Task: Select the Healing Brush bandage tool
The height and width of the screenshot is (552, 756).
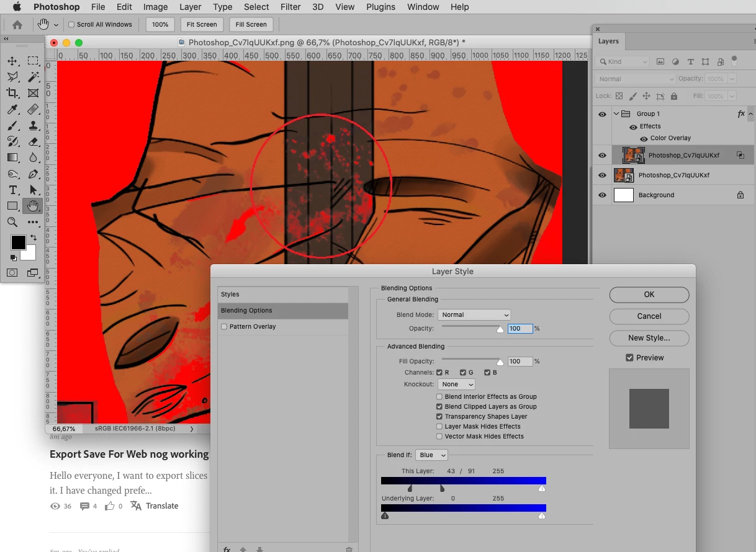Action: coord(33,109)
